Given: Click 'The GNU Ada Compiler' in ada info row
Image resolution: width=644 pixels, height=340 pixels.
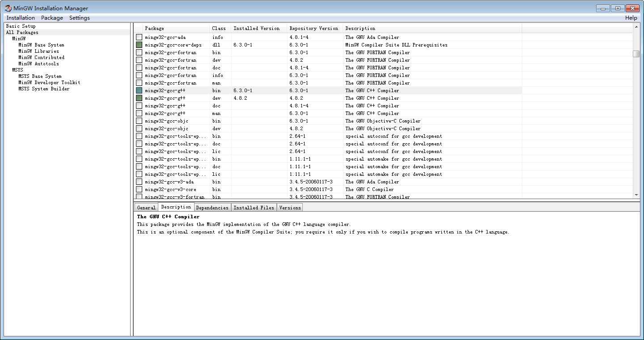Looking at the screenshot, I should pos(372,37).
